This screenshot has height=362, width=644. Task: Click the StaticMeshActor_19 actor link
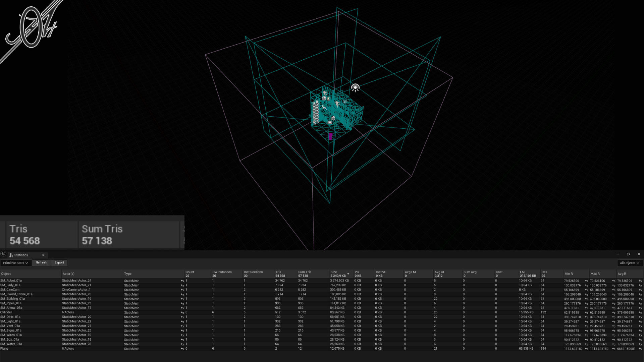pyautogui.click(x=76, y=299)
